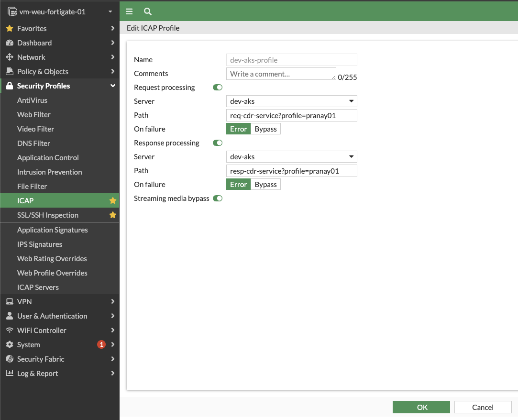Click the Dashboard gauge icon
This screenshot has height=420, width=518.
[x=9, y=43]
